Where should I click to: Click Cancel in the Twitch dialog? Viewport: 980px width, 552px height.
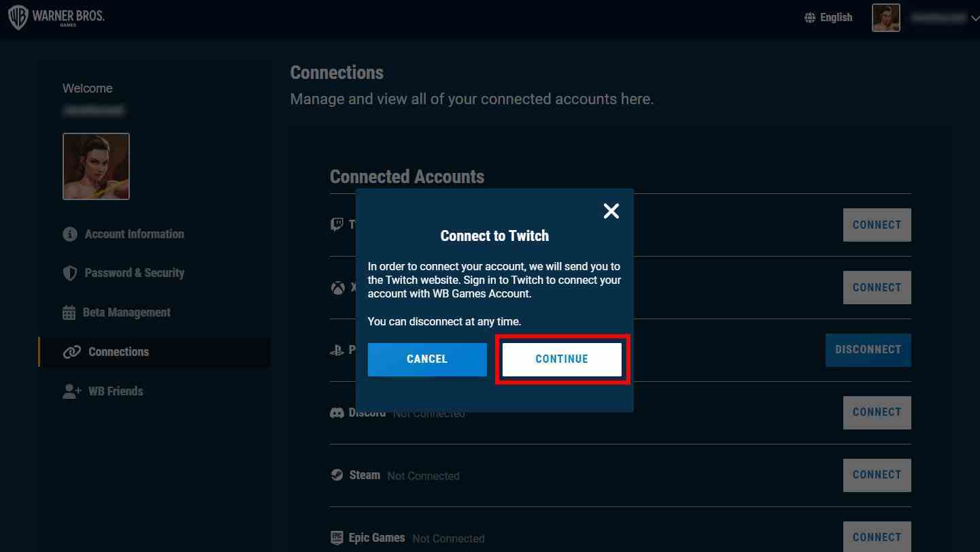[x=427, y=359]
